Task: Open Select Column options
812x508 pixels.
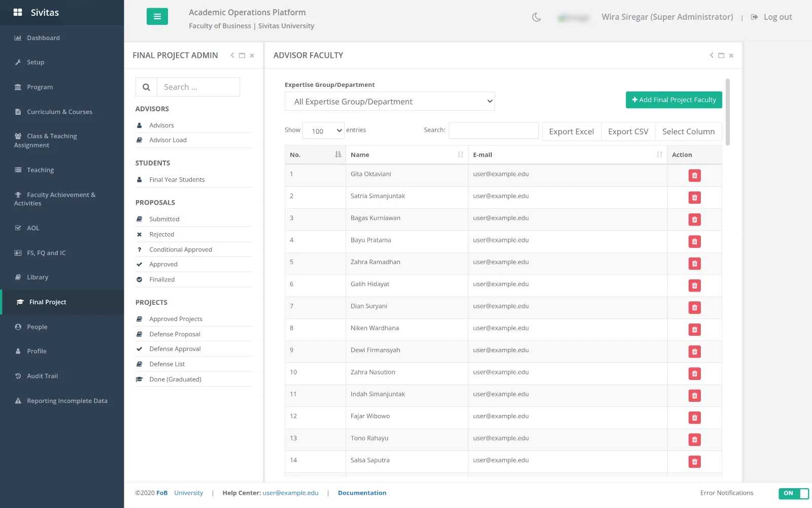Action: (x=688, y=132)
